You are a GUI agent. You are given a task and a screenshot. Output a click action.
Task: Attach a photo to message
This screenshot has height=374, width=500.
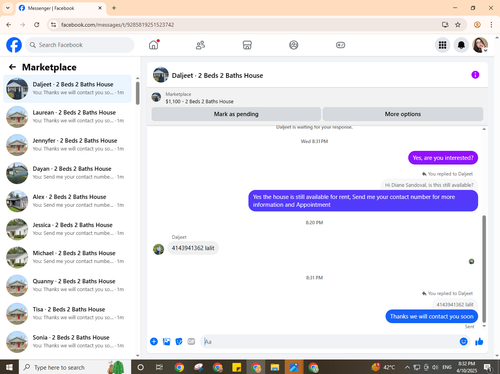(x=166, y=341)
